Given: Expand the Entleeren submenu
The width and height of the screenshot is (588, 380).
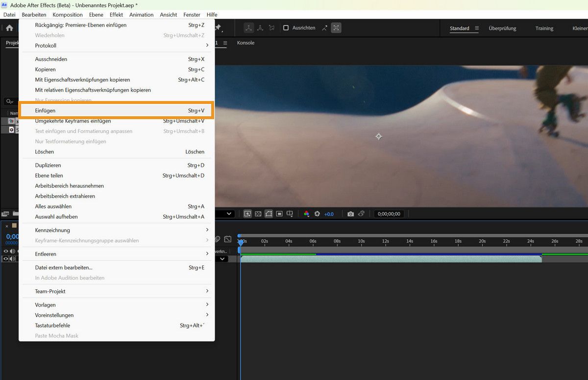Looking at the screenshot, I should 117,254.
